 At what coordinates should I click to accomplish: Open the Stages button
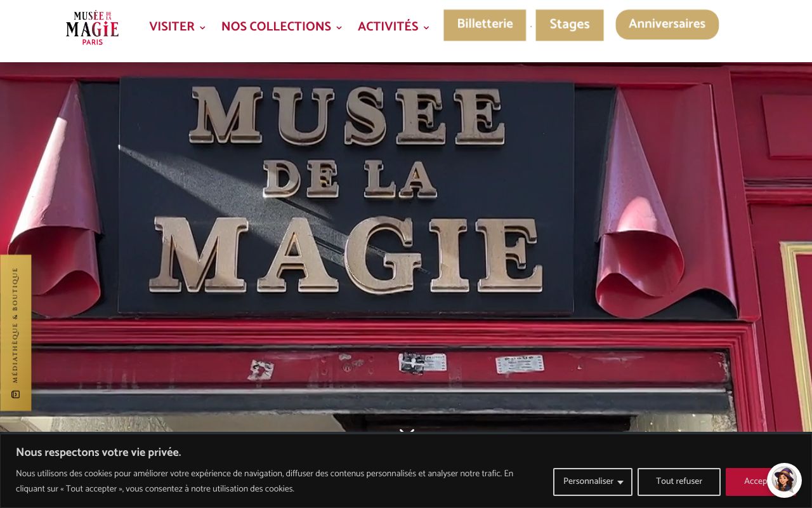(569, 25)
